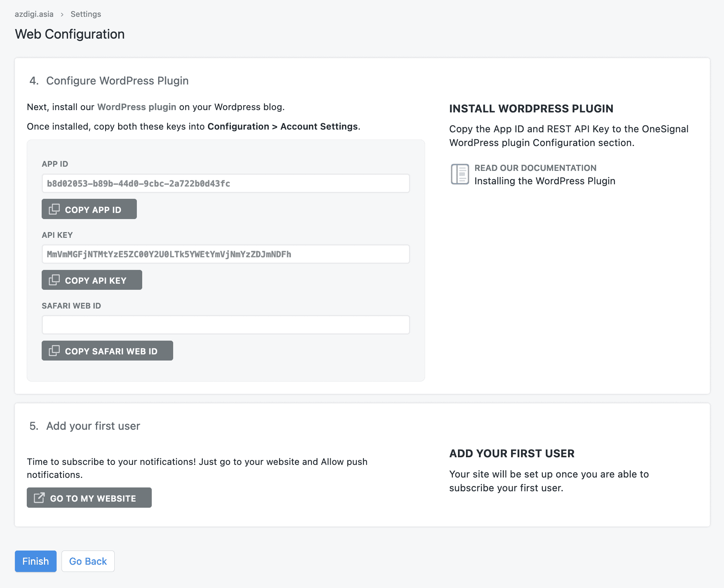The height and width of the screenshot is (588, 724).
Task: Click the breadcrumb chevron separator
Action: 62,15
